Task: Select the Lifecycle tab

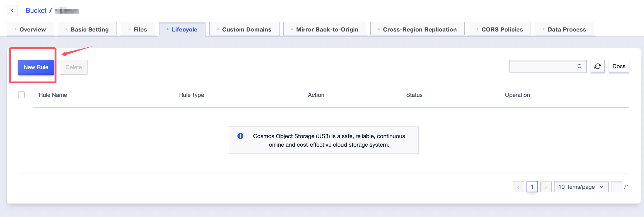Action: (x=182, y=29)
